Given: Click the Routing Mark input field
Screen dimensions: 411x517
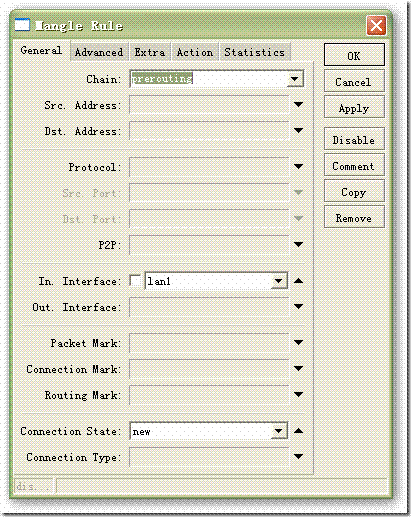Looking at the screenshot, I should pyautogui.click(x=209, y=395).
